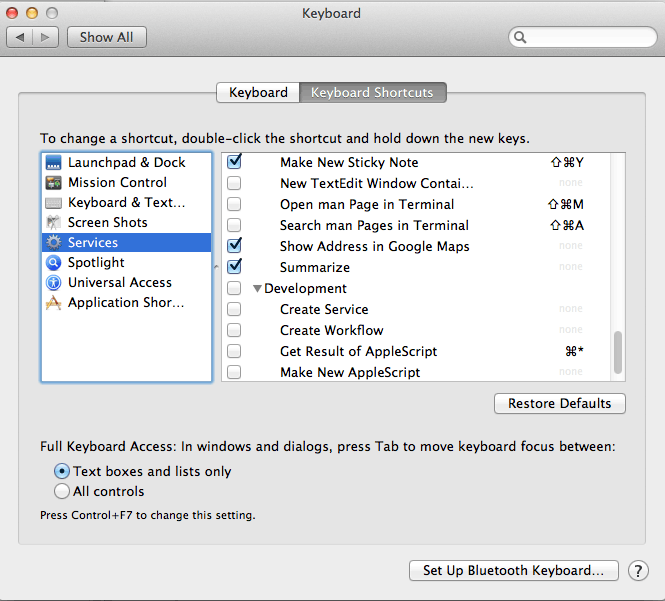The width and height of the screenshot is (665, 601).
Task: Open Screen Shots category icon
Action: [53, 222]
